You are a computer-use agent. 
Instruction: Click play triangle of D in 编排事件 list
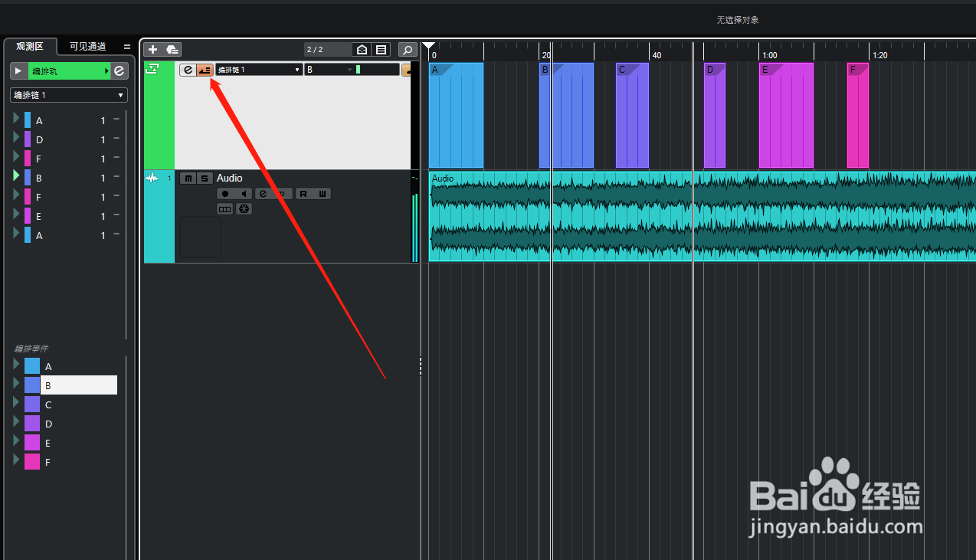pos(16,421)
